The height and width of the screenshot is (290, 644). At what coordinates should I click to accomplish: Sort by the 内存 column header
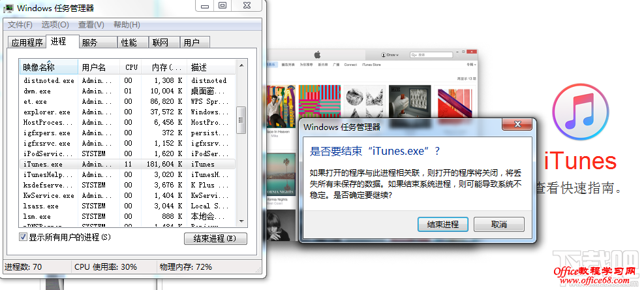click(x=164, y=67)
